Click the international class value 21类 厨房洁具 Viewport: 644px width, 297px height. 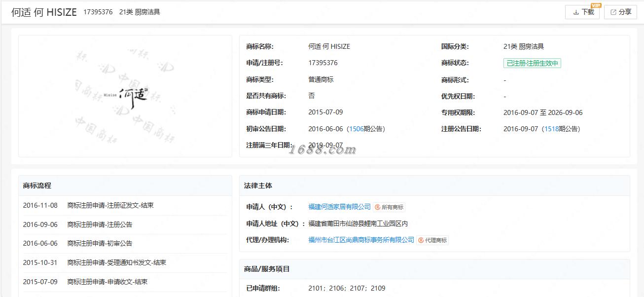click(524, 46)
